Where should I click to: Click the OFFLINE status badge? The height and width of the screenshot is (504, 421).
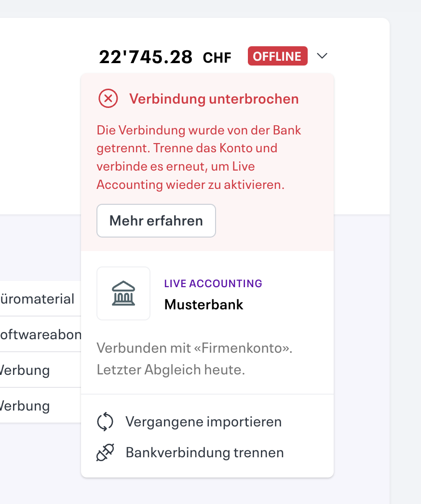pyautogui.click(x=277, y=56)
